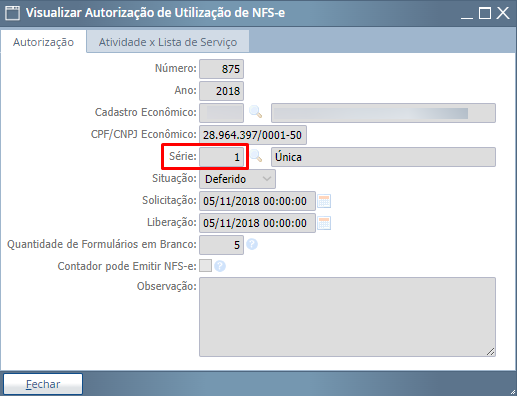The image size is (517, 396).
Task: Expand the Situação dropdown showing Deferido
Action: tap(237, 179)
